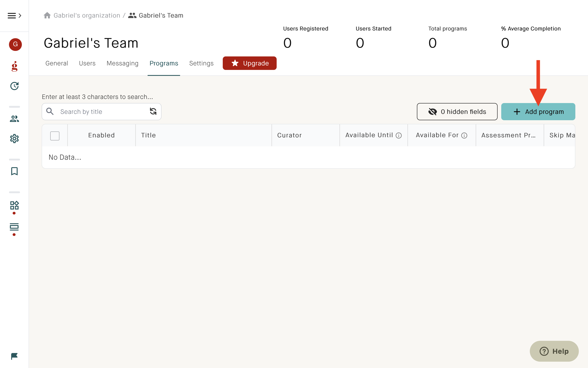
Task: Click the Title column header
Action: pyautogui.click(x=203, y=135)
